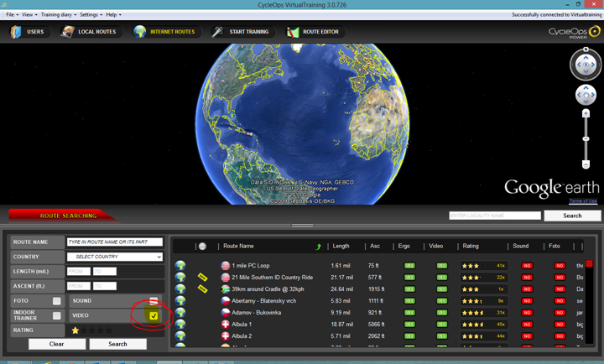Click the Route Name search field
This screenshot has width=604, height=364.
115,242
